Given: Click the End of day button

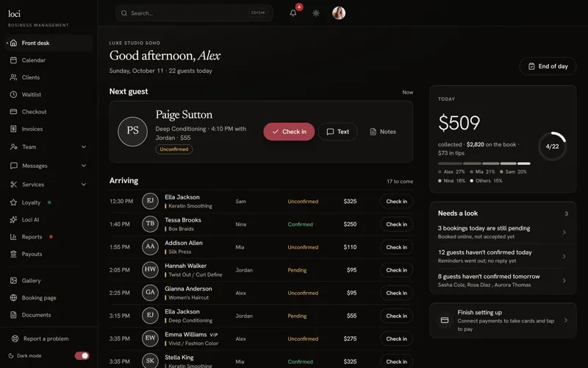Looking at the screenshot, I should (x=548, y=66).
